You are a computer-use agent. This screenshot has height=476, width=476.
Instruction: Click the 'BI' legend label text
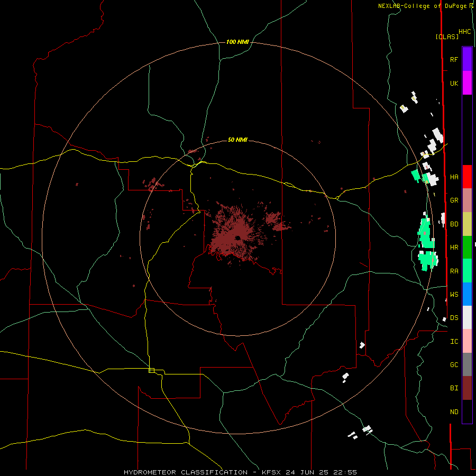coord(454,388)
